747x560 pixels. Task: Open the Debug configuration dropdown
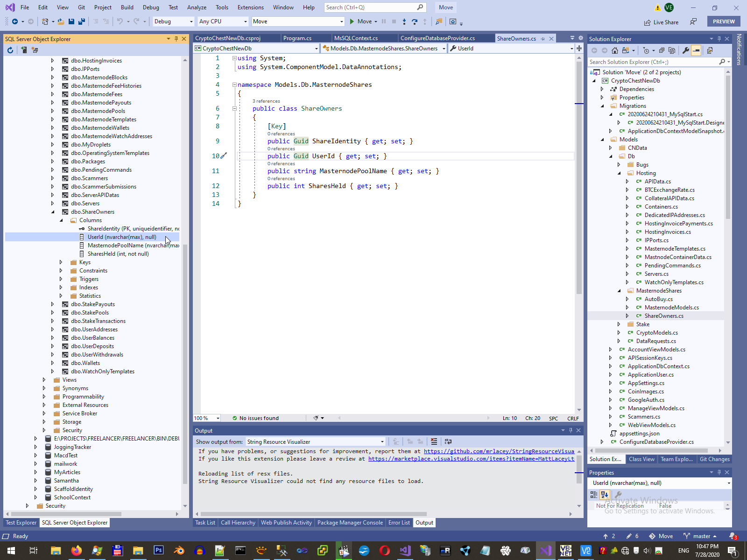(x=173, y=21)
